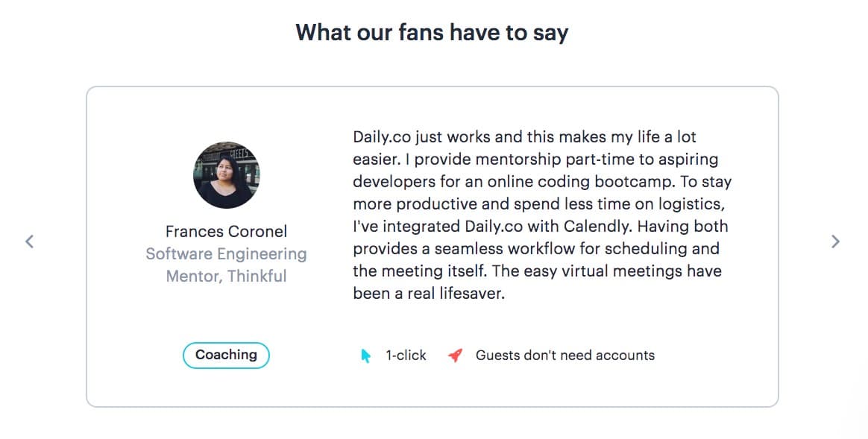This screenshot has height=439, width=868.
Task: Click the Thinkful mentor title text
Action: [226, 265]
